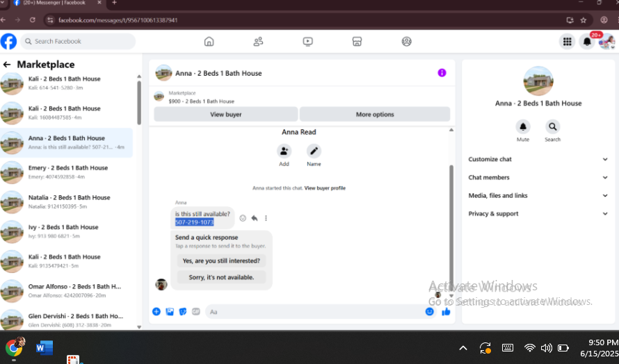Expand Chat members section
This screenshot has width=619, height=364.
538,177
